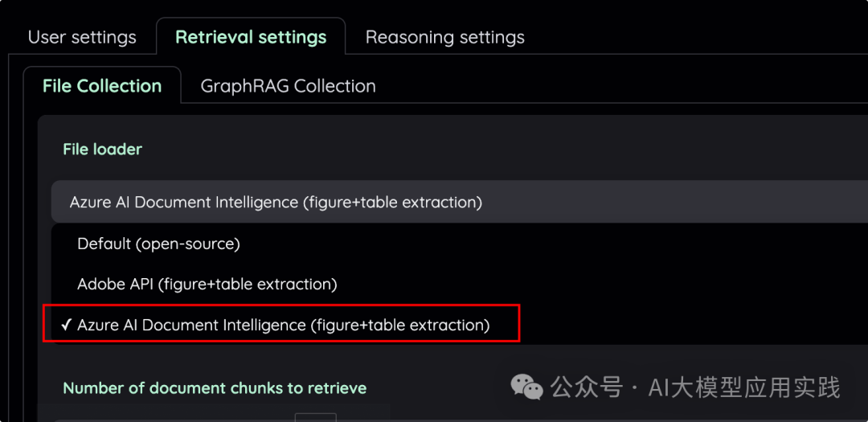Image resolution: width=868 pixels, height=422 pixels.
Task: Choose the Default (open-source) loader option
Action: tap(158, 243)
